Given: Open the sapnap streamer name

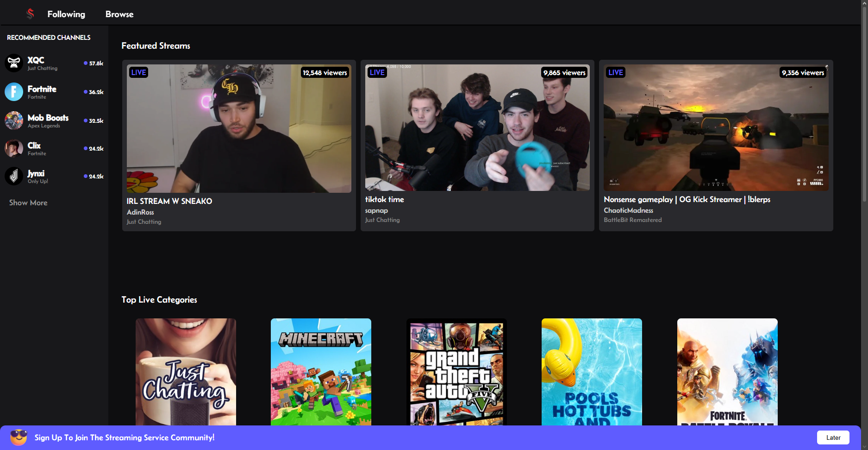Looking at the screenshot, I should click(376, 210).
